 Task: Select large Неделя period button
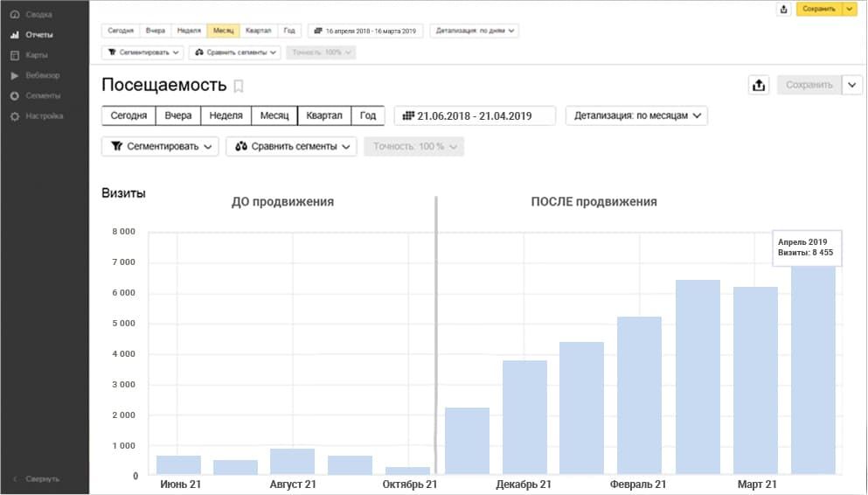226,115
